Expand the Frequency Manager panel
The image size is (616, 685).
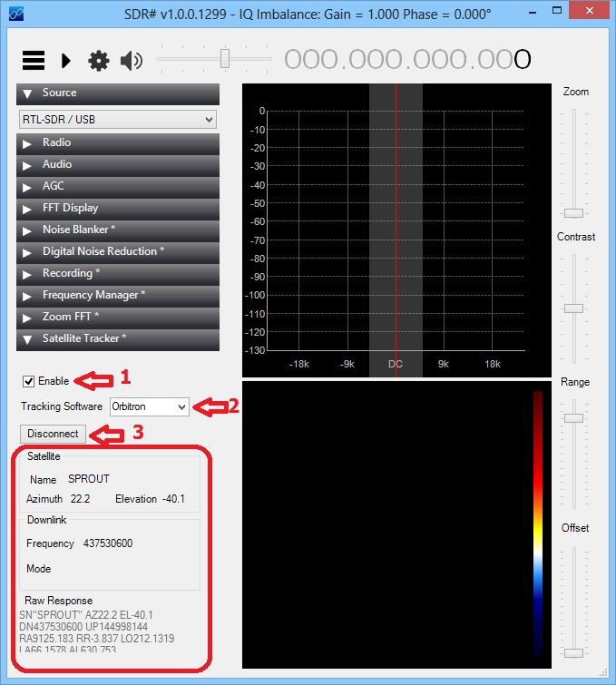click(118, 296)
